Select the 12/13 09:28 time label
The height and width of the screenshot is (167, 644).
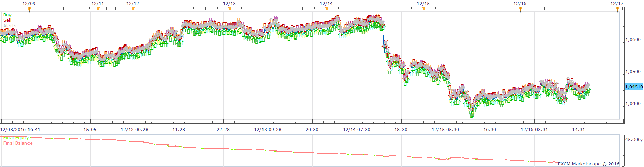pos(268,130)
